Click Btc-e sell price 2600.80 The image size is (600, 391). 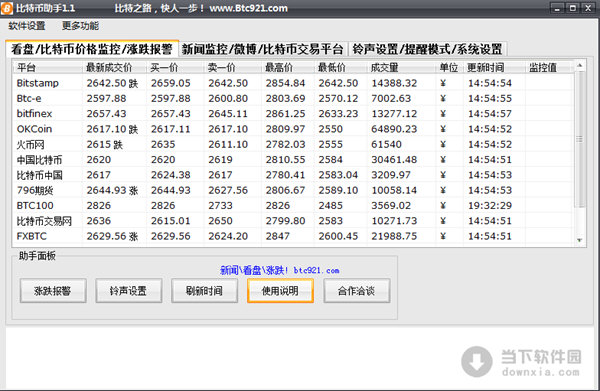[228, 98]
